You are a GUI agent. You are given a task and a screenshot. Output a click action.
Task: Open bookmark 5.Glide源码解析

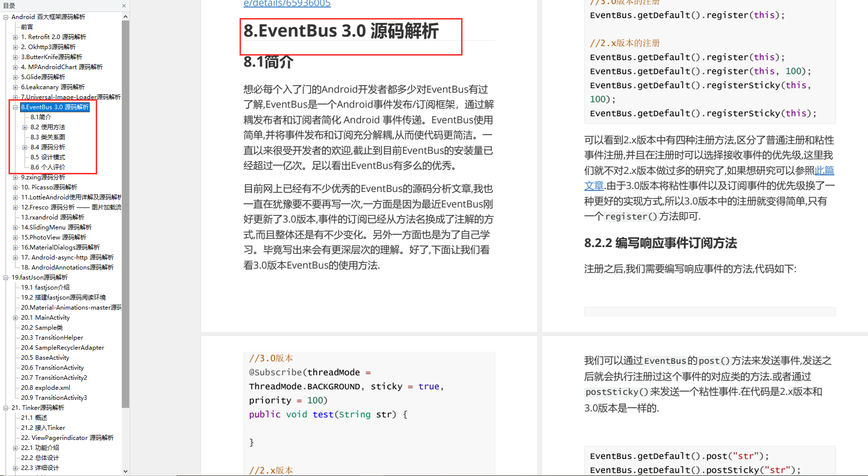(x=43, y=77)
